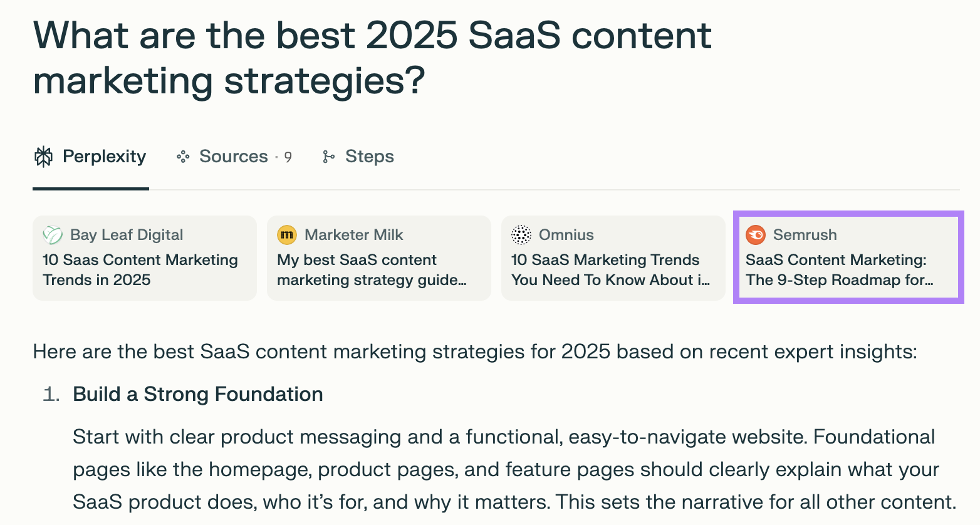Image resolution: width=980 pixels, height=525 pixels.
Task: Click the Omnius site name
Action: tap(566, 235)
